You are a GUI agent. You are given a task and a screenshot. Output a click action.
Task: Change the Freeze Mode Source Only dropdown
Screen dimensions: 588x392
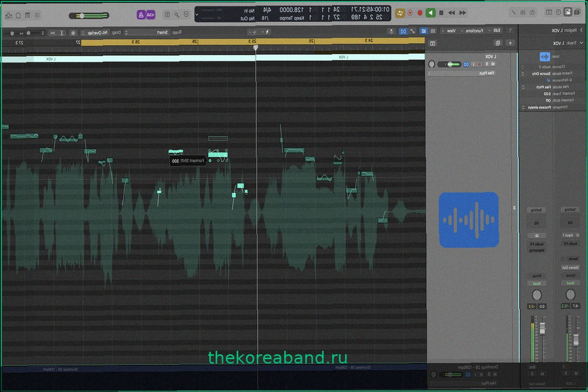pyautogui.click(x=537, y=73)
